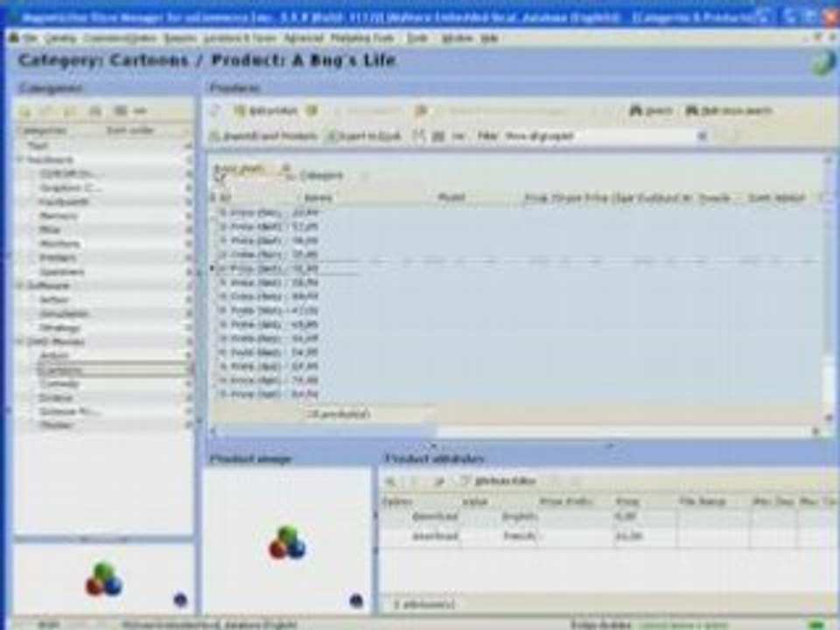Click the Edit product toolbar button

tap(266, 111)
